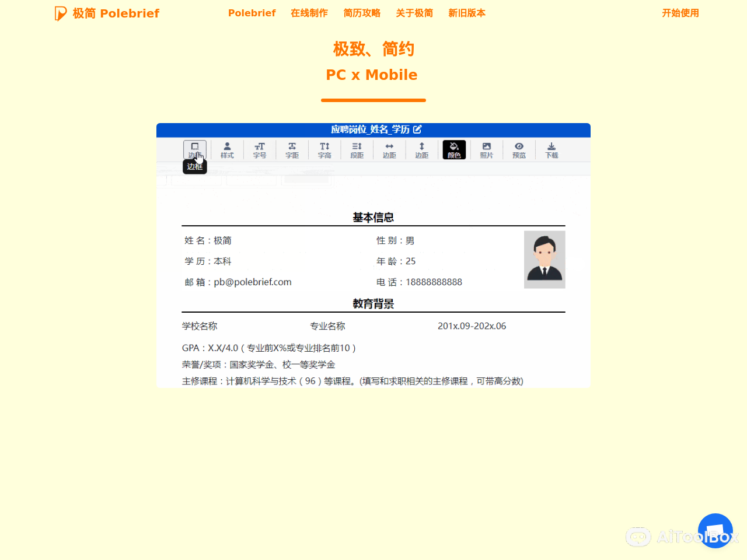Select the 边框 border tool
Viewport: 747px width, 560px height.
[195, 149]
